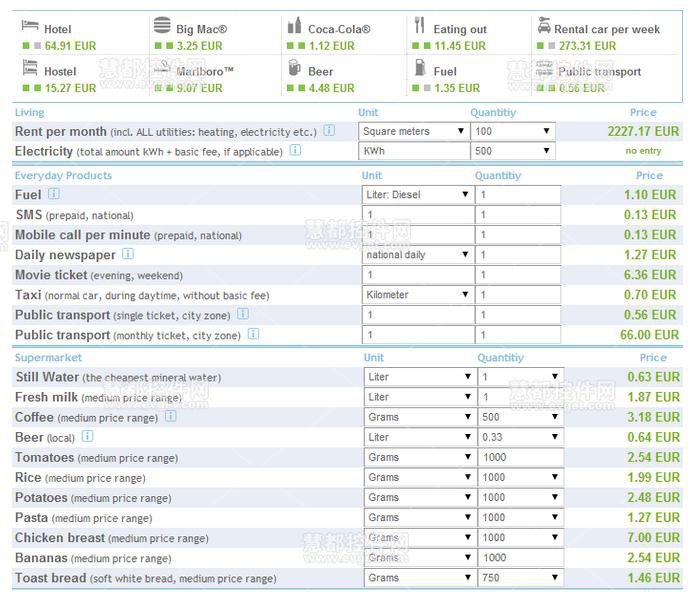Click the Hotel bed icon
The width and height of the screenshot is (696, 603).
29,25
